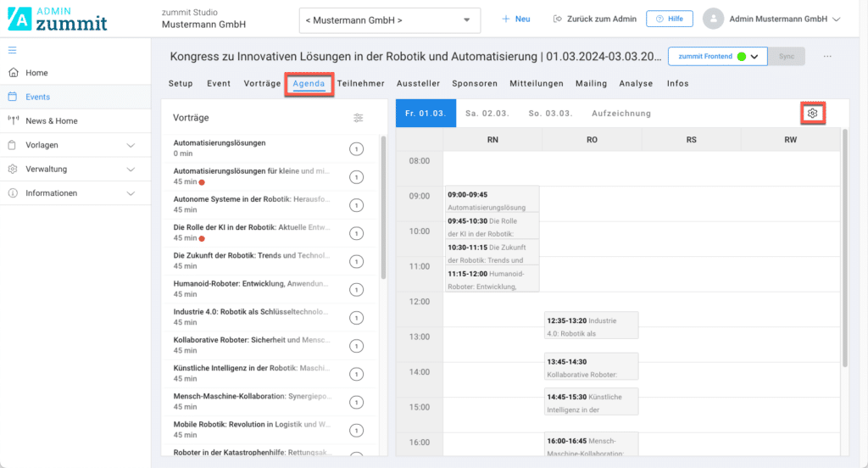Click the circled count badge for Automatisierungslösungen

[x=356, y=149]
